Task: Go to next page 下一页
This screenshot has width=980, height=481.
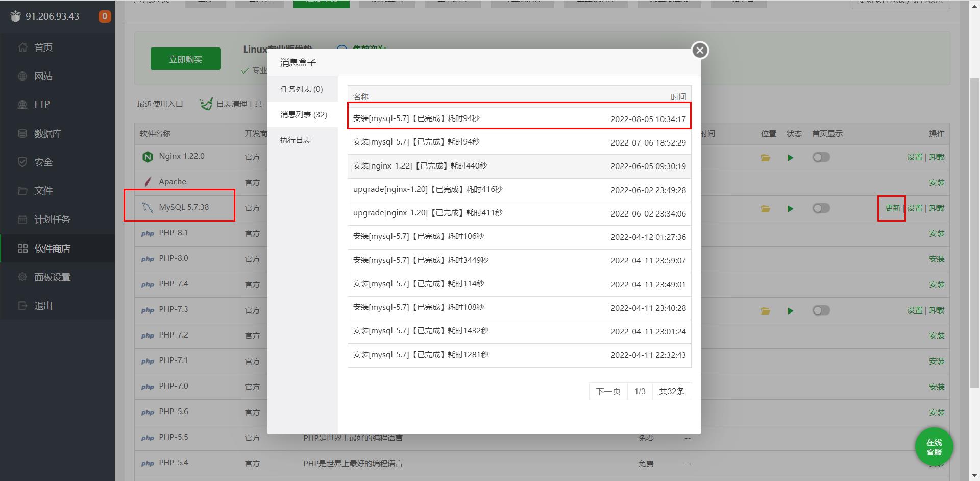Action: pyautogui.click(x=608, y=391)
